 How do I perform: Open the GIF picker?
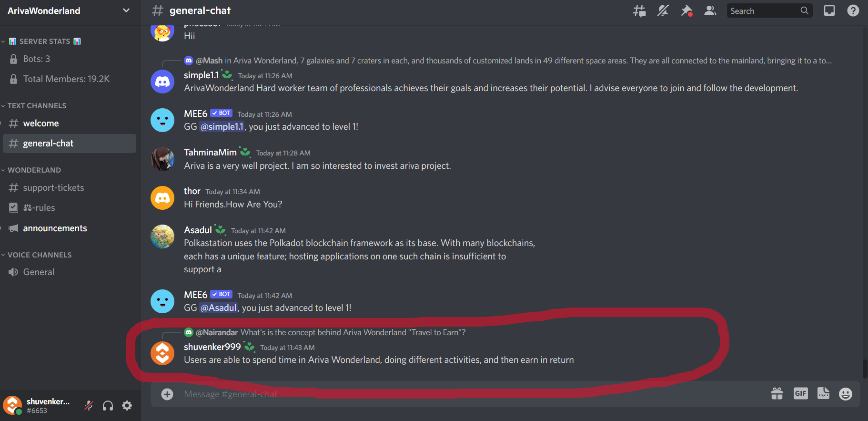point(800,394)
